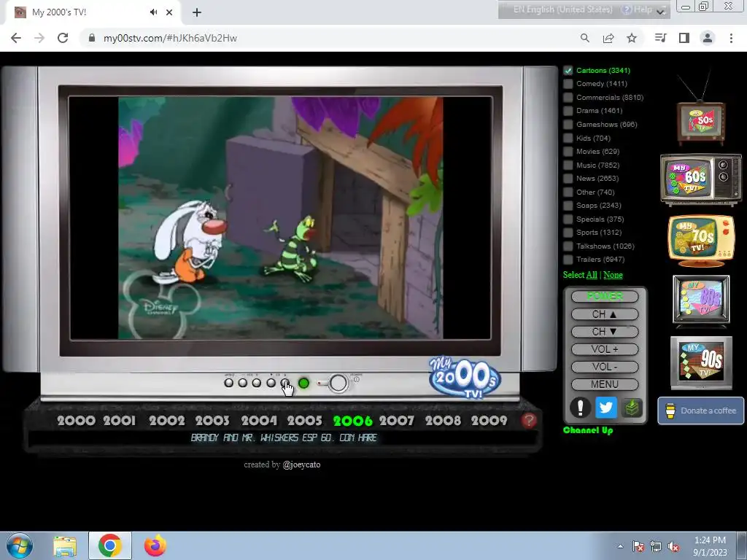Push the TV set's channel down button
The height and width of the screenshot is (560, 747).
coord(271,383)
